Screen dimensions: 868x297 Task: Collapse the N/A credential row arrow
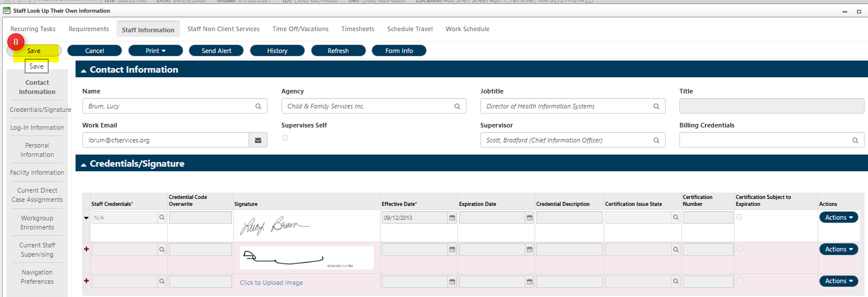click(87, 218)
